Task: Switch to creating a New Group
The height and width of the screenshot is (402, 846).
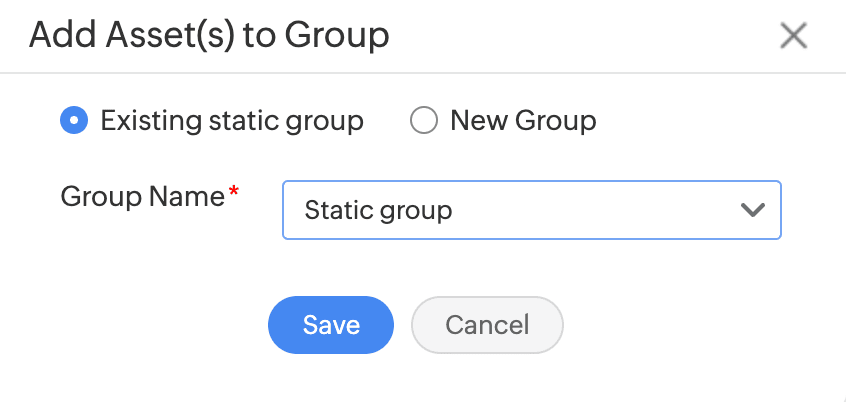Action: pyautogui.click(x=424, y=121)
